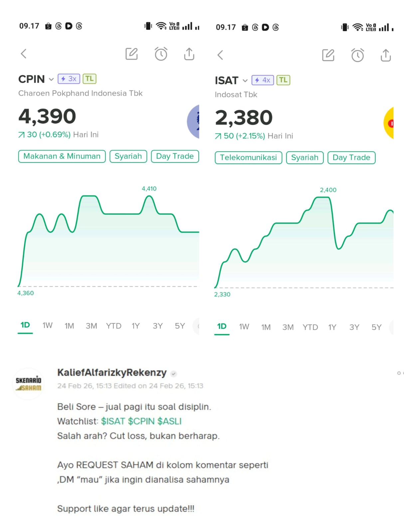Share the CPIN stock page
This screenshot has height=532, width=404.
point(189,54)
